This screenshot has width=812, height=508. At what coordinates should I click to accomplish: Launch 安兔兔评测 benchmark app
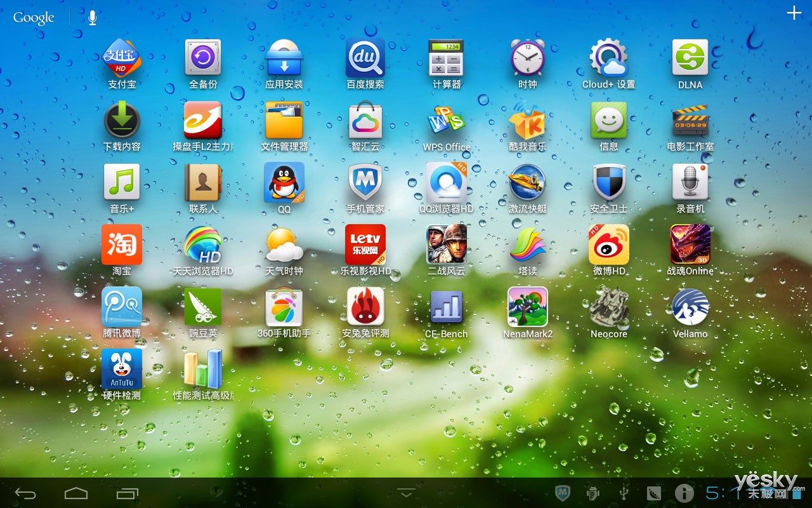pos(365,307)
